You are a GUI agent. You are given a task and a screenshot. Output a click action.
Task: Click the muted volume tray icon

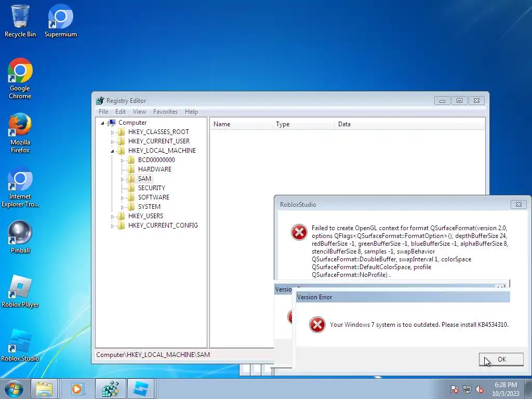(480, 390)
